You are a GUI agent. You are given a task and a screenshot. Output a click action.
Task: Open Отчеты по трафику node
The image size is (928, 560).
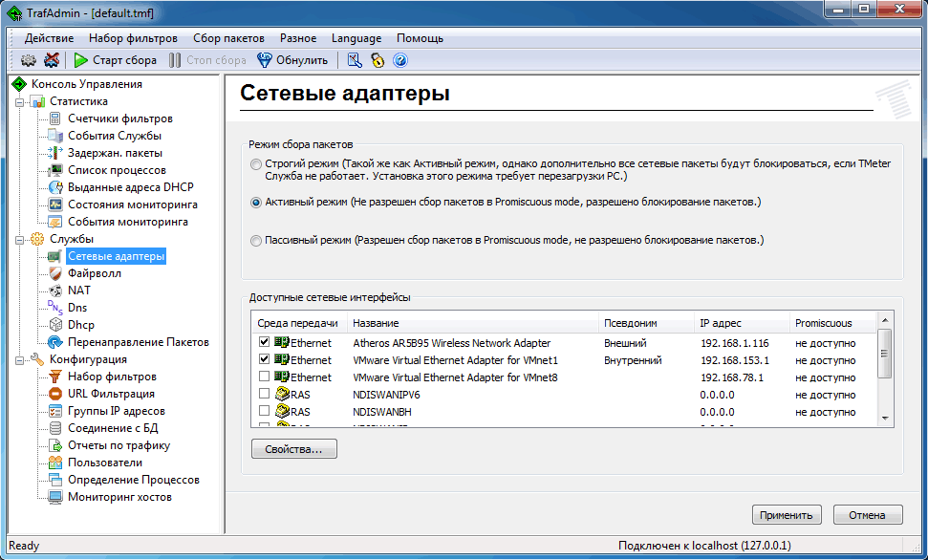click(x=119, y=444)
